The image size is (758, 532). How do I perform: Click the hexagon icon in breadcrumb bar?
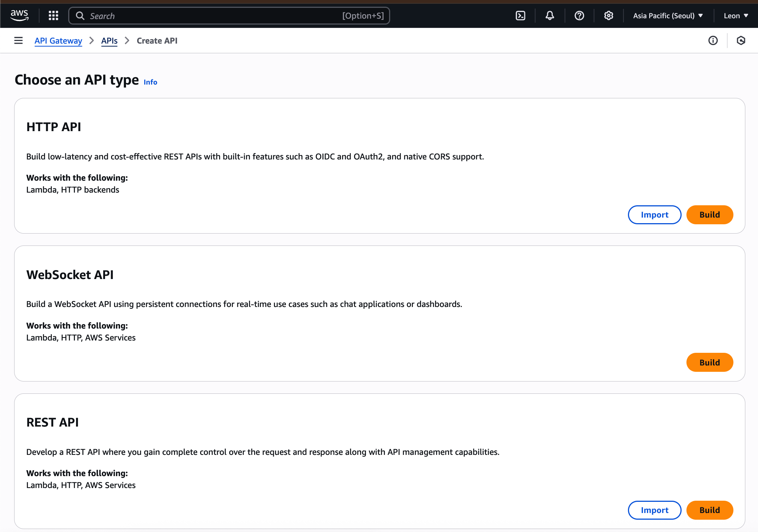coord(741,41)
